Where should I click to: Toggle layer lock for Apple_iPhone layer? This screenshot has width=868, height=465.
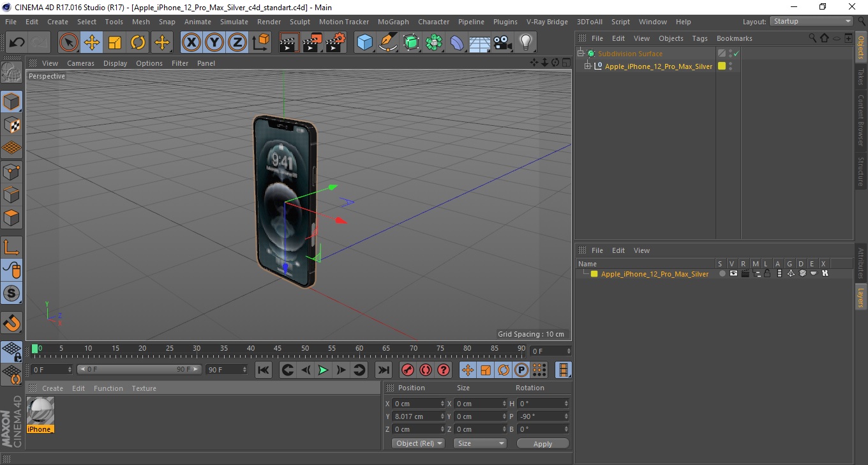tap(767, 273)
